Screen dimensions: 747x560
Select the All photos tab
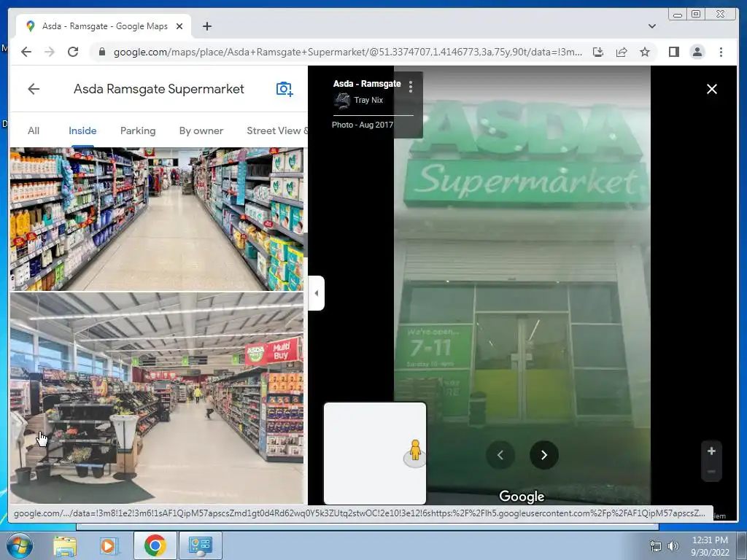pos(34,131)
